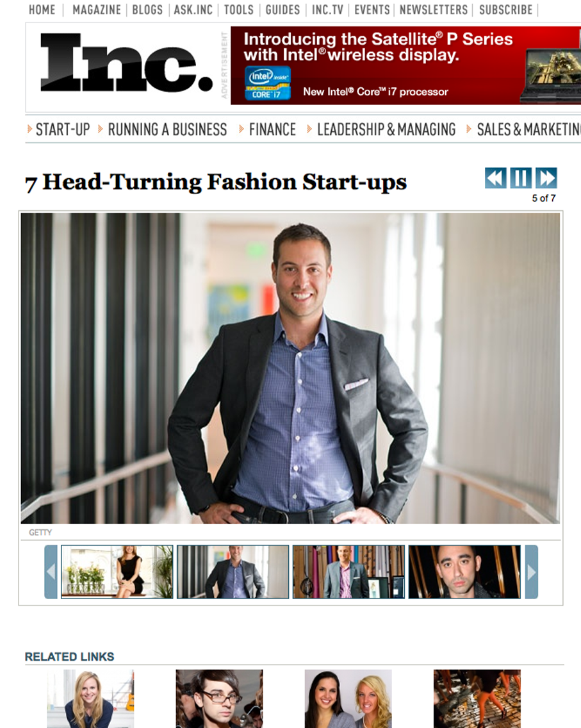The width and height of the screenshot is (581, 728).
Task: Click the Inc. logo
Action: click(126, 63)
